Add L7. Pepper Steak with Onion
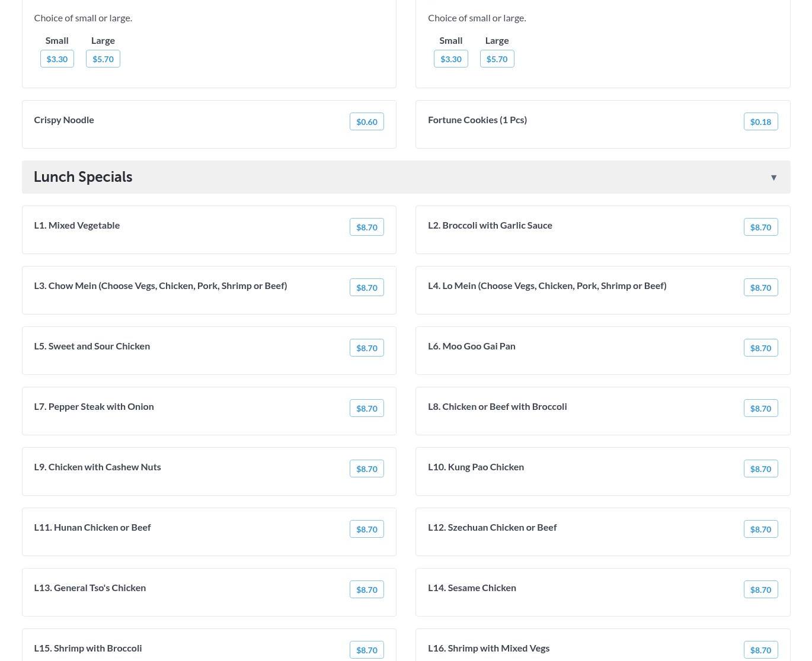This screenshot has width=812, height=661. coord(366,408)
